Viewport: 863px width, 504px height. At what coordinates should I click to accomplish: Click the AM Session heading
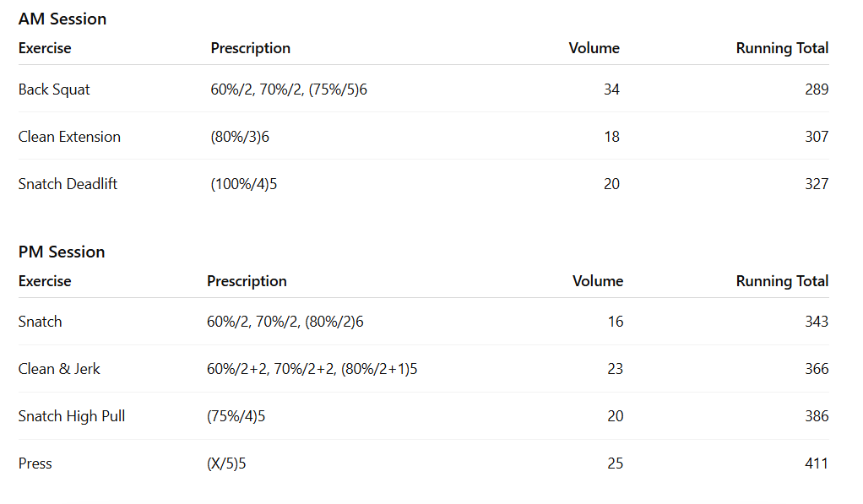tap(62, 19)
